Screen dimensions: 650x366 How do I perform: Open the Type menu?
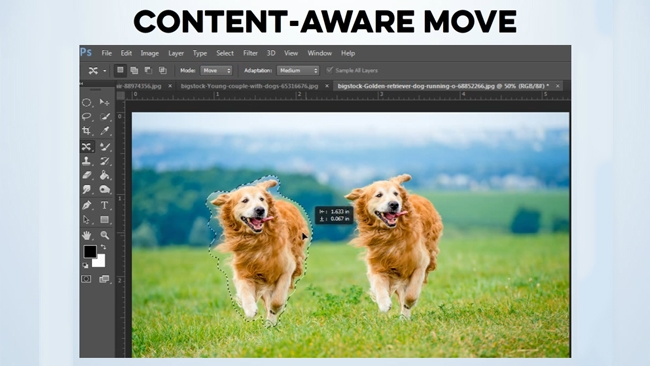click(x=199, y=53)
